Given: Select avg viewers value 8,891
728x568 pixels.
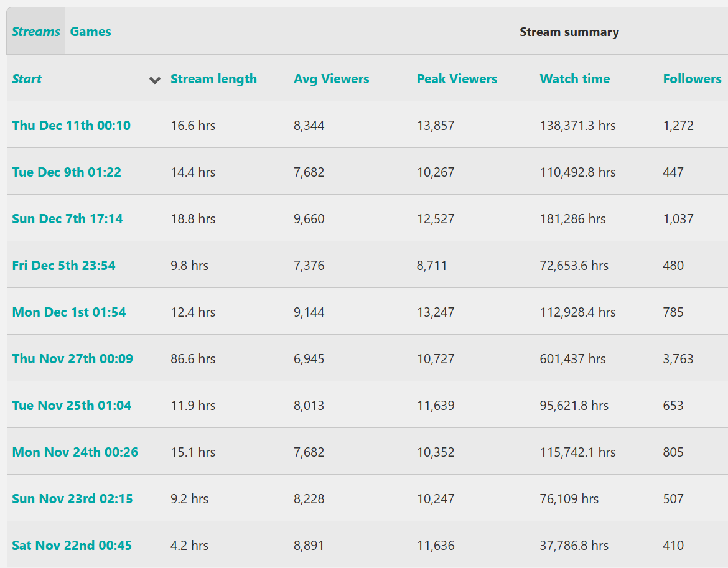Looking at the screenshot, I should (309, 546).
